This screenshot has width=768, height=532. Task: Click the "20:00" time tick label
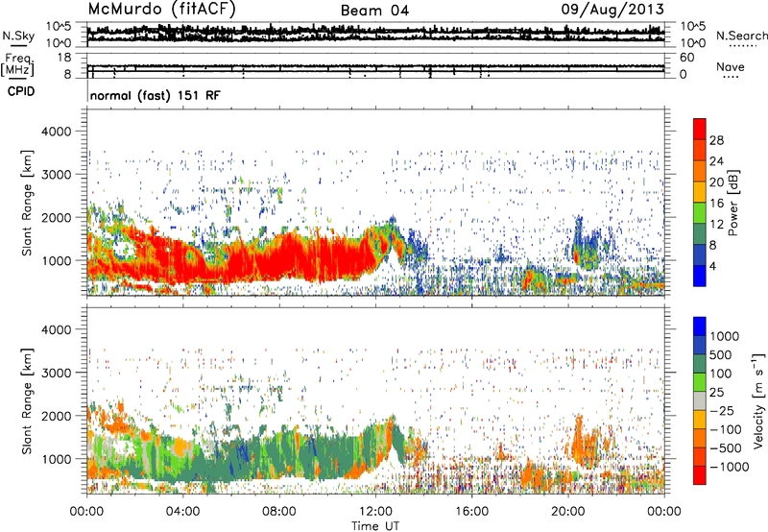pos(568,512)
